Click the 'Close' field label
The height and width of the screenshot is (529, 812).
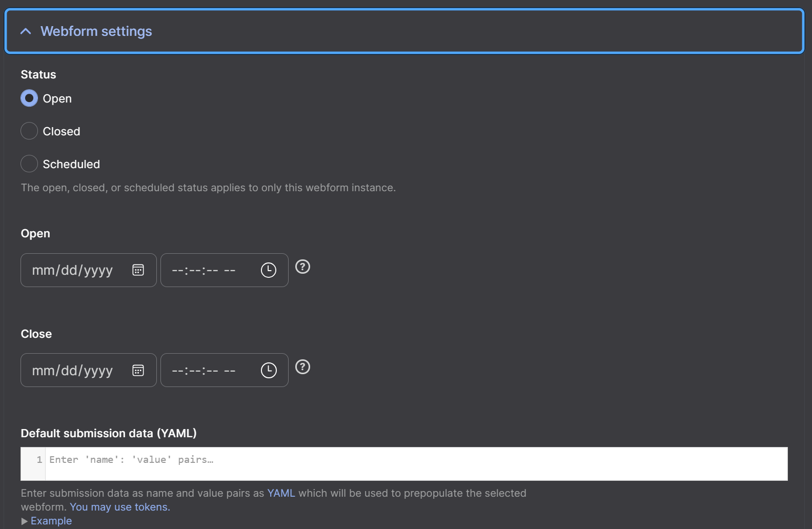36,334
